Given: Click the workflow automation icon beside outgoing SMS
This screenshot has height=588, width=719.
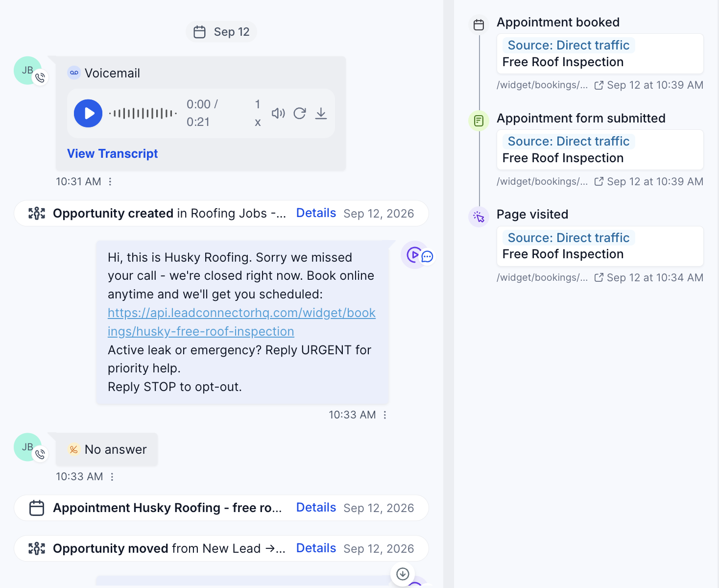Looking at the screenshot, I should (415, 255).
